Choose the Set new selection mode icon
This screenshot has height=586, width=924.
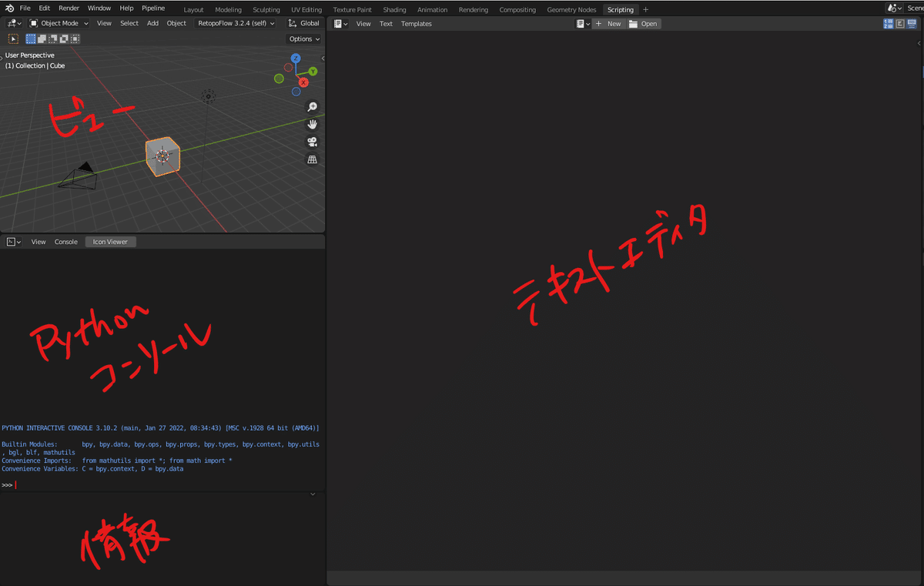click(x=31, y=39)
